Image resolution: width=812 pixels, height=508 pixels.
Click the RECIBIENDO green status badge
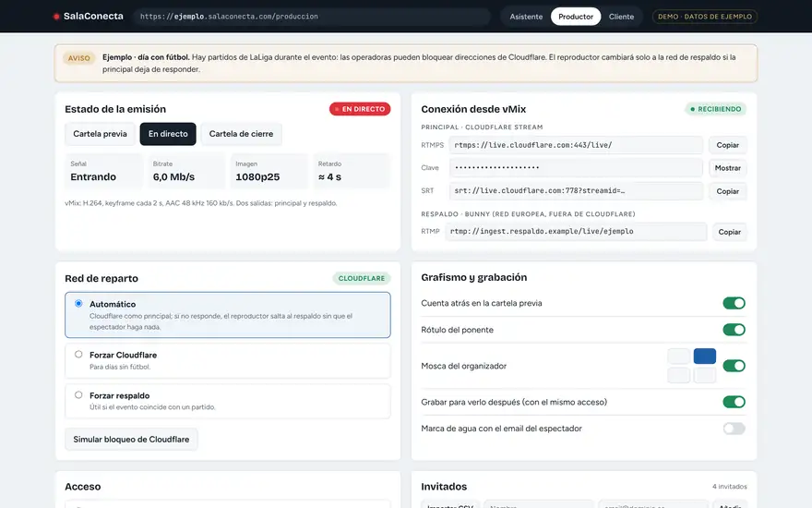[x=716, y=109]
